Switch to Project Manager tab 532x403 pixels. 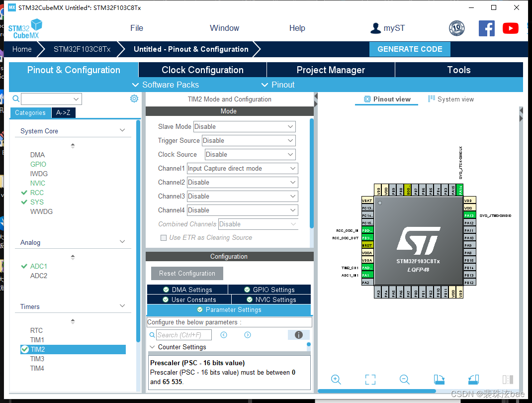click(331, 70)
